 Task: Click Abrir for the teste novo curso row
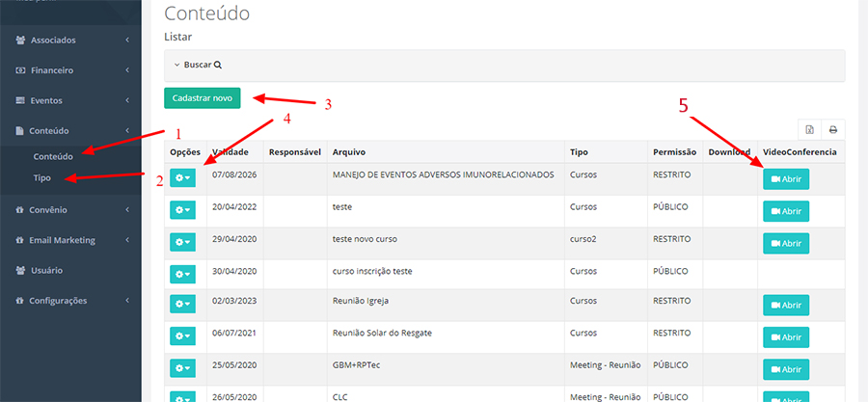(x=786, y=243)
